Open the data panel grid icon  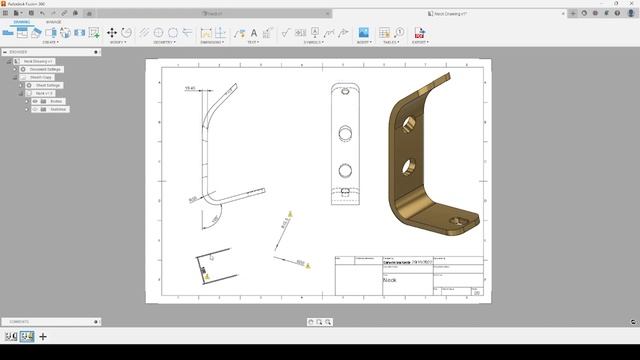click(5, 13)
